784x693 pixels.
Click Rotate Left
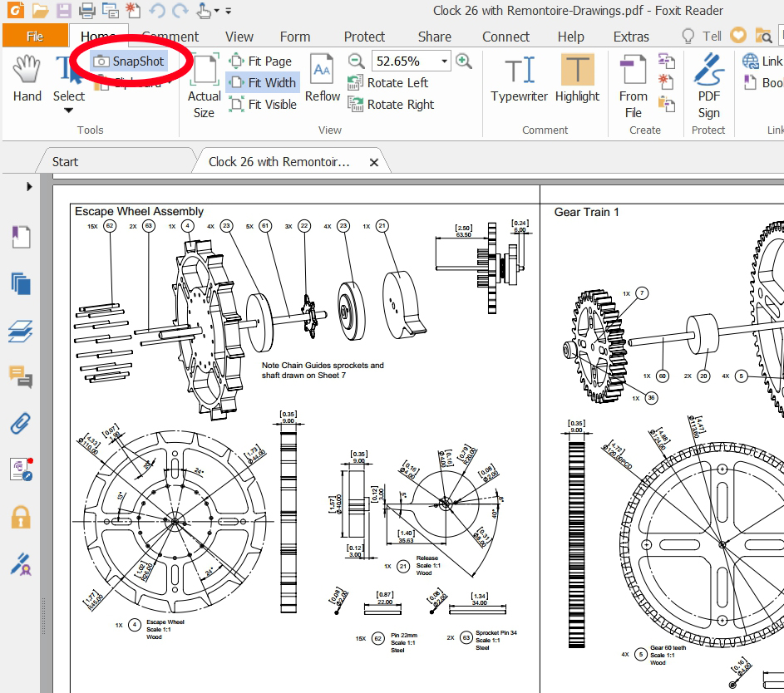(388, 82)
